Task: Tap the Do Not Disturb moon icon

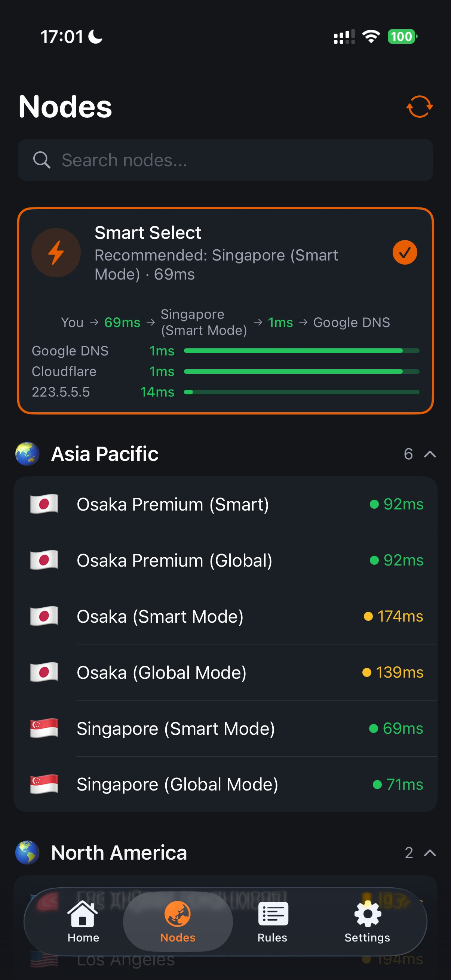Action: [x=95, y=37]
